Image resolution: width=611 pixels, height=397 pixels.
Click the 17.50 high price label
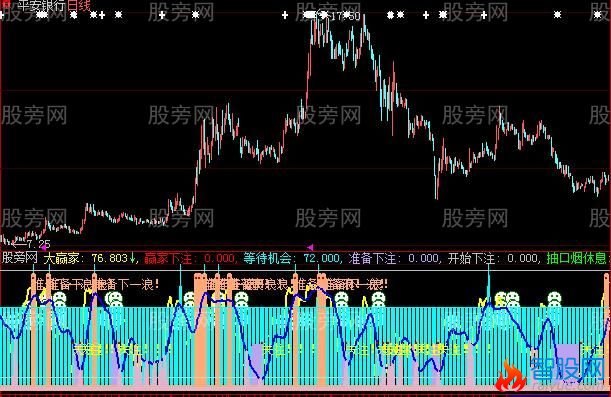[x=345, y=16]
